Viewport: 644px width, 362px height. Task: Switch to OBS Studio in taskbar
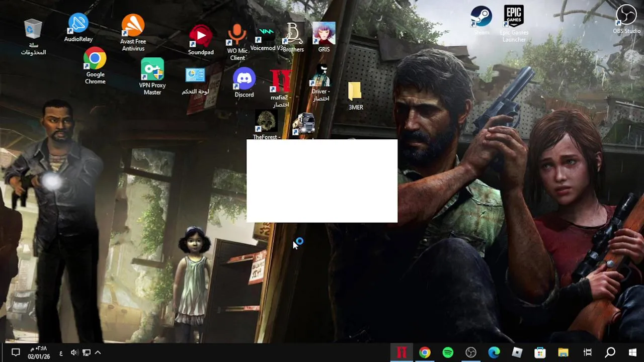pos(471,352)
